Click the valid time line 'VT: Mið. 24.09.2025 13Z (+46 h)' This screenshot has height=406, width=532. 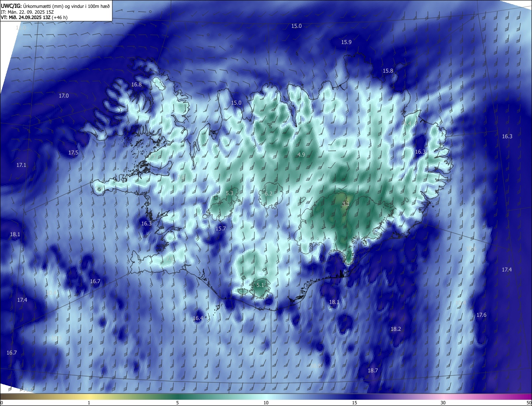click(x=34, y=18)
